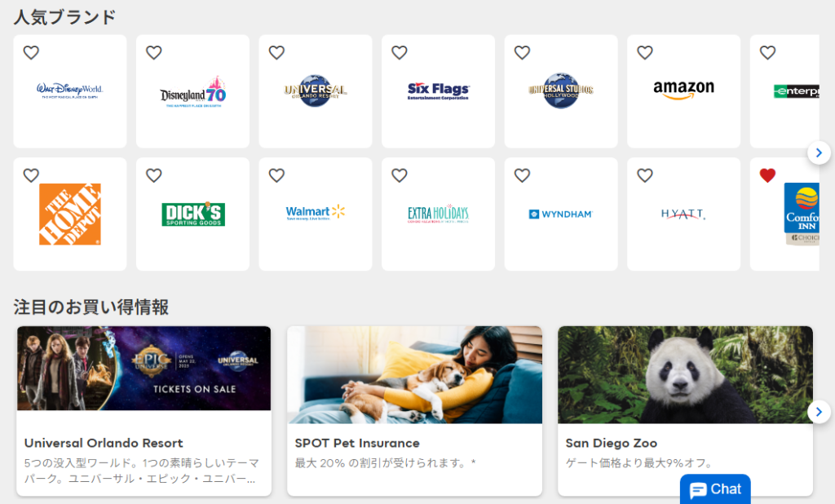Select the Disneyland 70 brand logo
The width and height of the screenshot is (835, 504).
pos(193,92)
